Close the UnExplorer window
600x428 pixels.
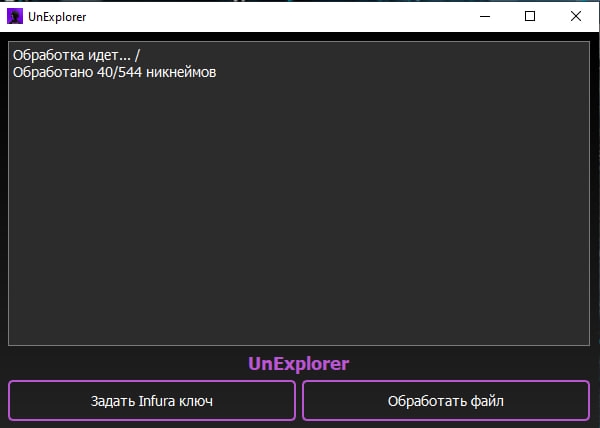click(576, 16)
